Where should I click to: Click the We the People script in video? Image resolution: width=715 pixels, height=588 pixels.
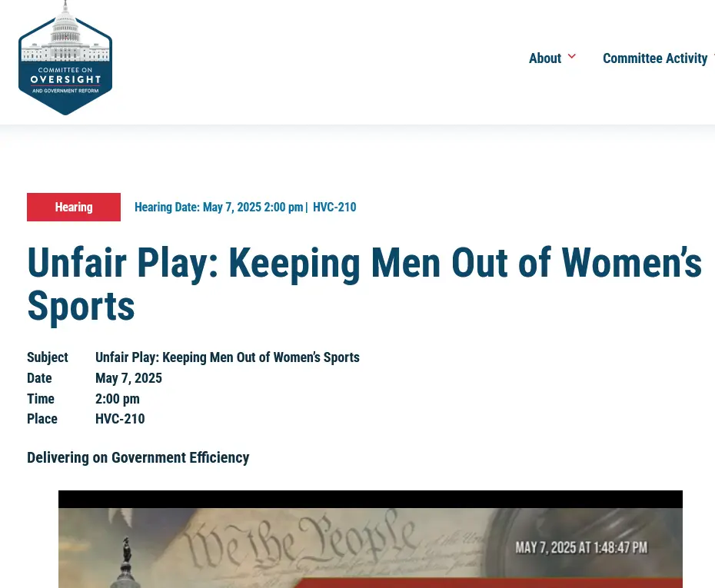(x=300, y=542)
